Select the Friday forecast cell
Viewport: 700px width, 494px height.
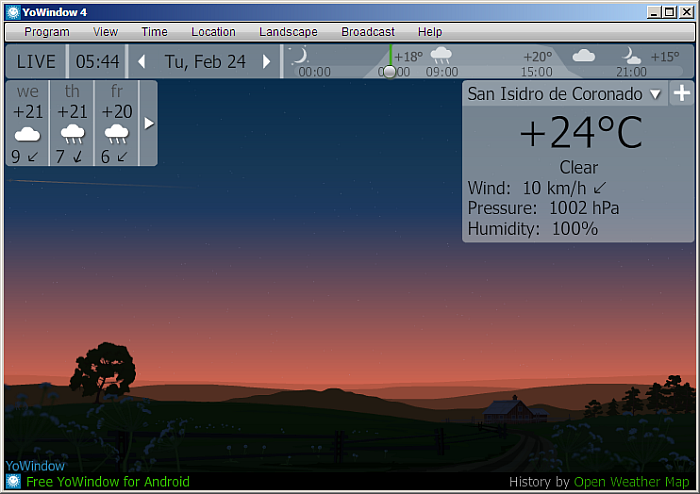click(117, 123)
